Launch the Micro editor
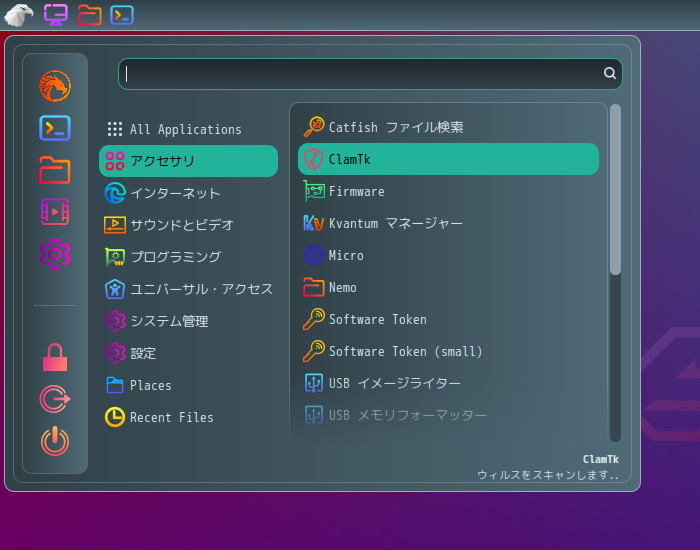 tap(448, 255)
